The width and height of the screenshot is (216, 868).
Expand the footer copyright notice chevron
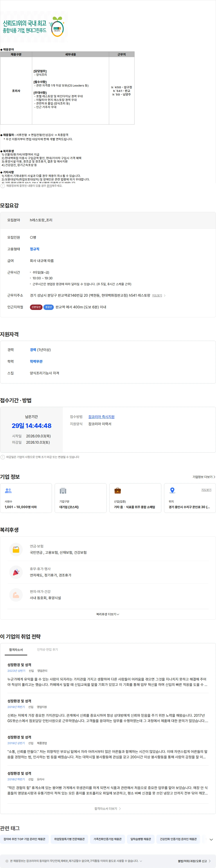[141, 861]
